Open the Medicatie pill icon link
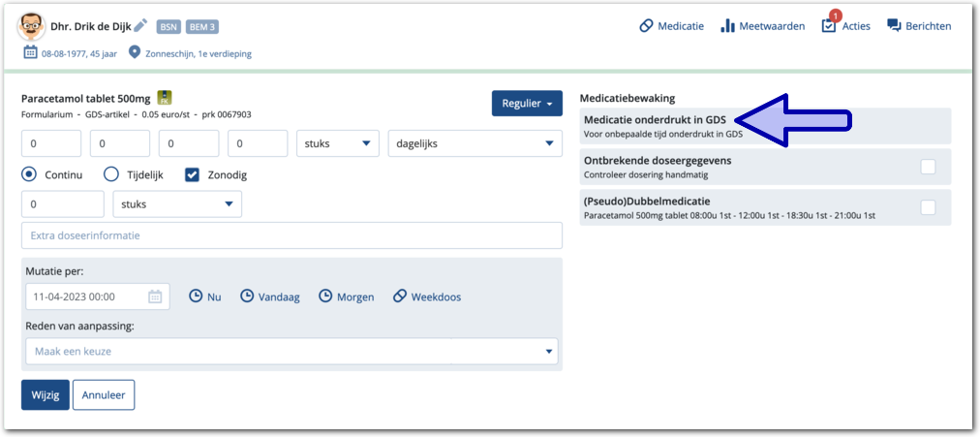This screenshot has height=437, width=980. pyautogui.click(x=646, y=26)
